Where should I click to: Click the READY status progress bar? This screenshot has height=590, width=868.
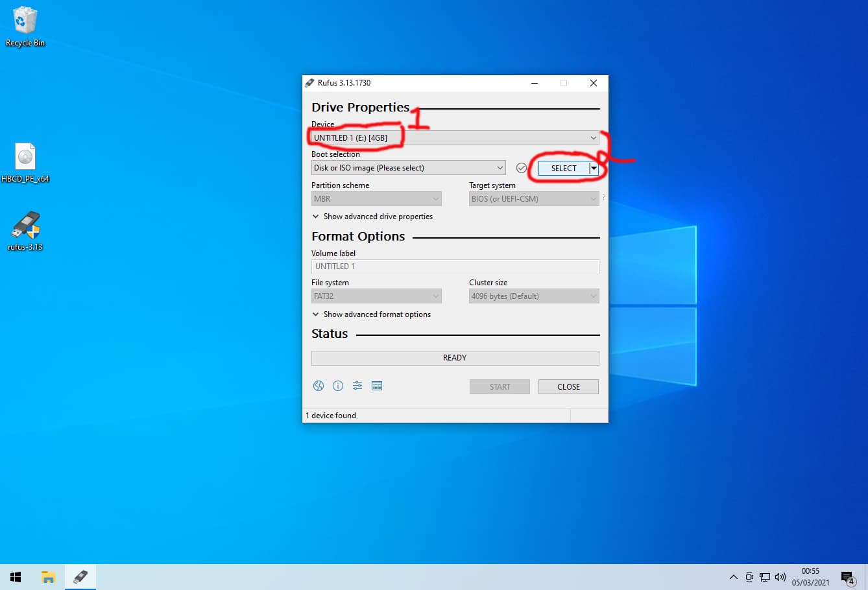(x=455, y=358)
